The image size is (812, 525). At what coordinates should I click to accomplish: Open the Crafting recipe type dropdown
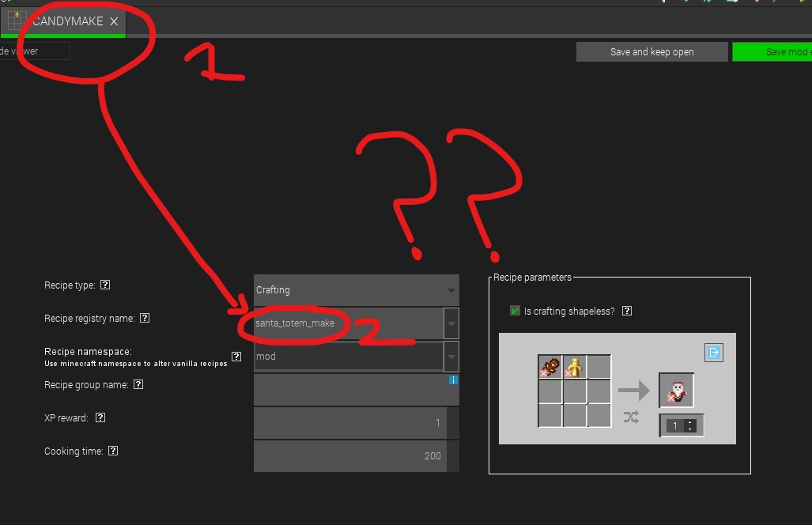(451, 290)
